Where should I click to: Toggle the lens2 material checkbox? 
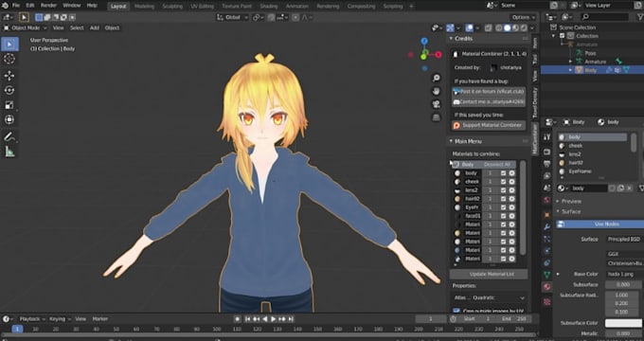(x=503, y=190)
